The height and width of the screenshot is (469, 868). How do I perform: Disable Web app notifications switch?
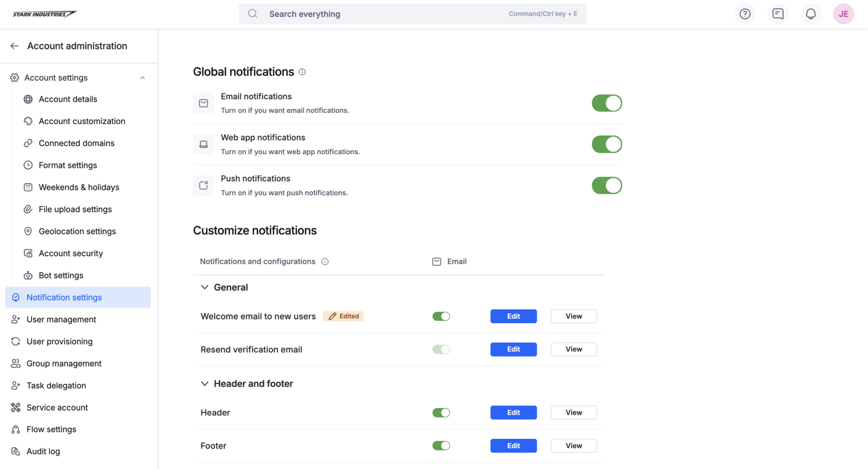click(607, 145)
